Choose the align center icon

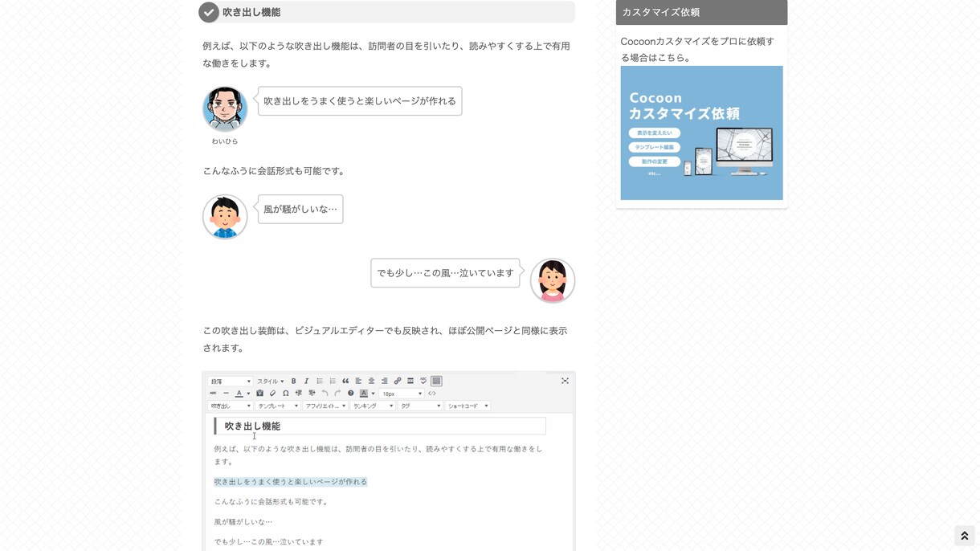click(371, 381)
